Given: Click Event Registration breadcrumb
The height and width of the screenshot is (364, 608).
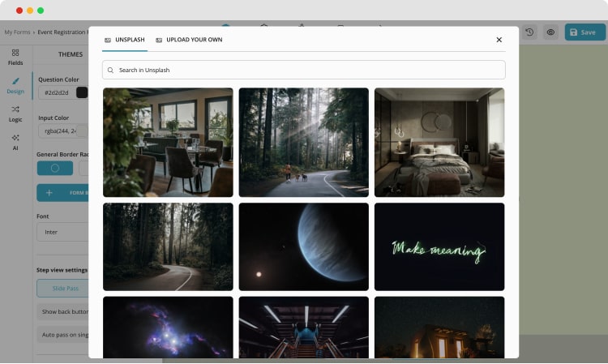Looking at the screenshot, I should coord(62,32).
